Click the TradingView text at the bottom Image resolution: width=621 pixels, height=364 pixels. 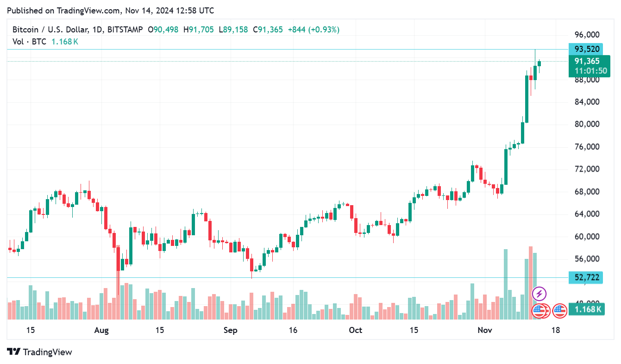pyautogui.click(x=47, y=352)
